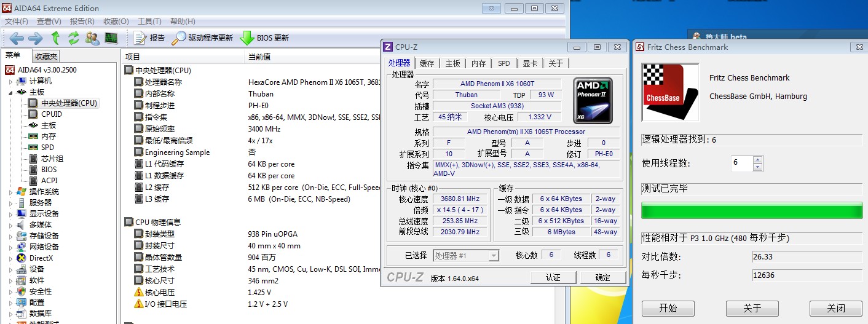
Task: Open the users icon in AIDA64 toolbar
Action: coord(92,38)
